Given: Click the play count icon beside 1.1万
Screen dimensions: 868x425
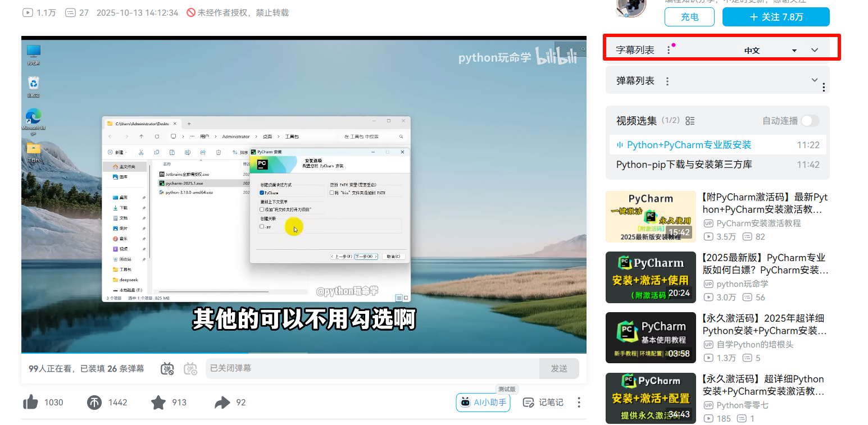Looking at the screenshot, I should 27,12.
